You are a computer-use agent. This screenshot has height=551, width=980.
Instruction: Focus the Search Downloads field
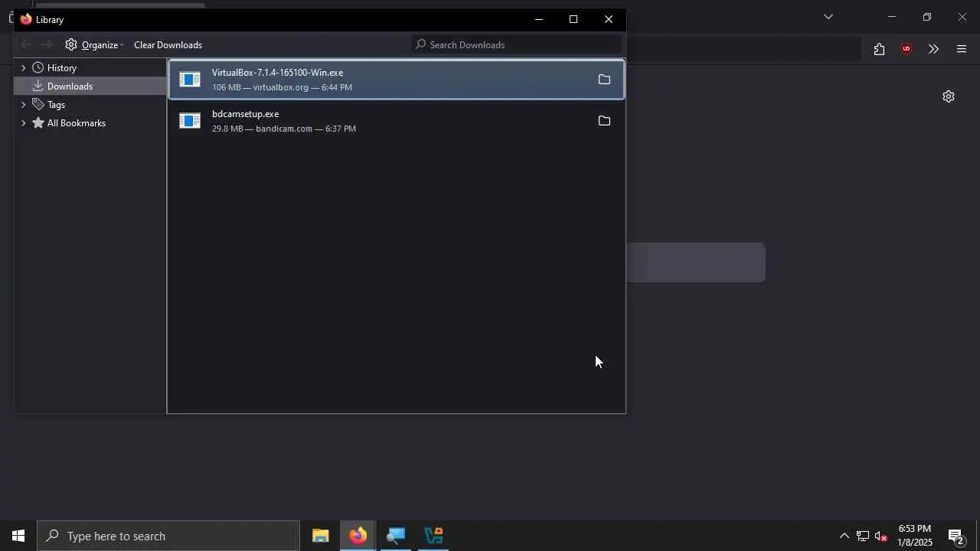coord(517,45)
